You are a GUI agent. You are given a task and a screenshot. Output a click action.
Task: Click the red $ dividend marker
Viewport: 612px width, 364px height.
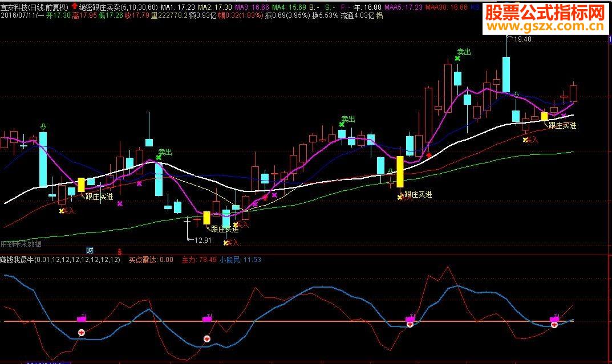pos(119,252)
